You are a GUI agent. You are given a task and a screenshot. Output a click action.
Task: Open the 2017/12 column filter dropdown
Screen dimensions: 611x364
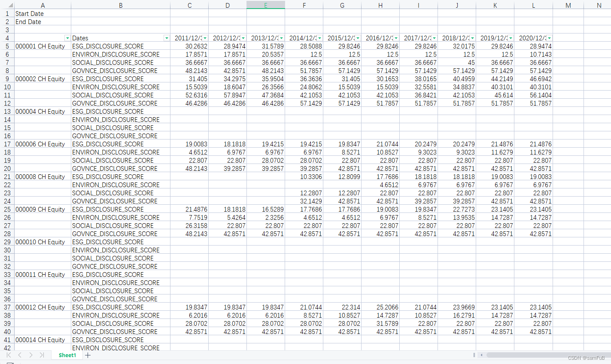click(x=434, y=38)
